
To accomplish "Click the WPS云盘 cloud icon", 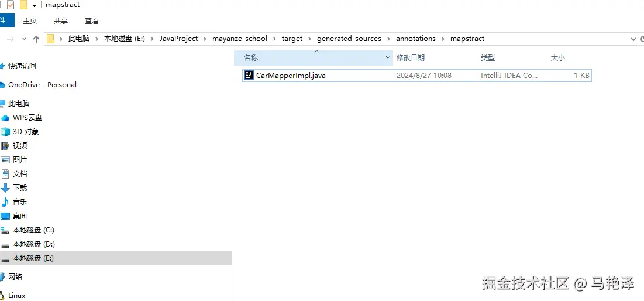I will click(5, 118).
